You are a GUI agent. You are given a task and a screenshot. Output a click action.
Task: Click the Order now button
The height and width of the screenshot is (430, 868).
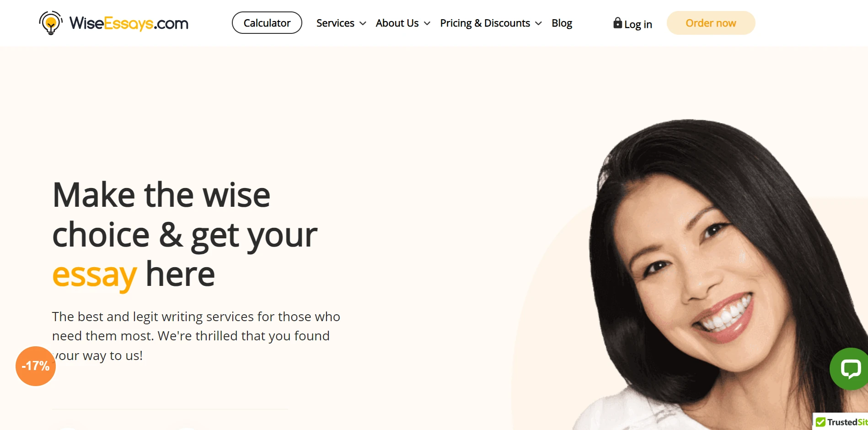tap(711, 23)
